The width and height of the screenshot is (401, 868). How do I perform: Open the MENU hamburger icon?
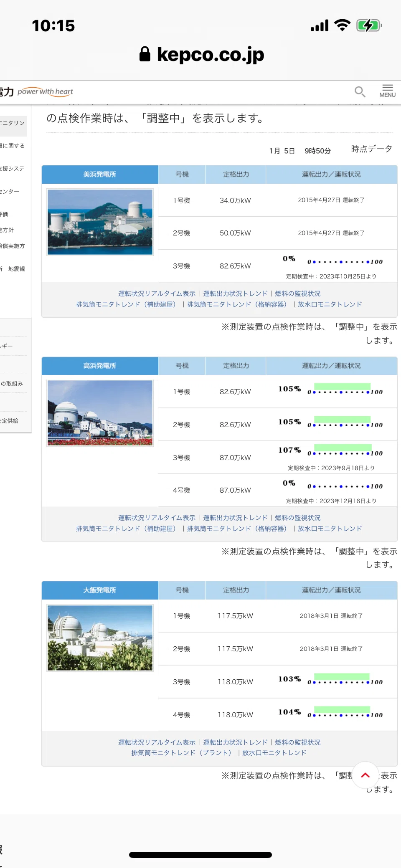[387, 91]
